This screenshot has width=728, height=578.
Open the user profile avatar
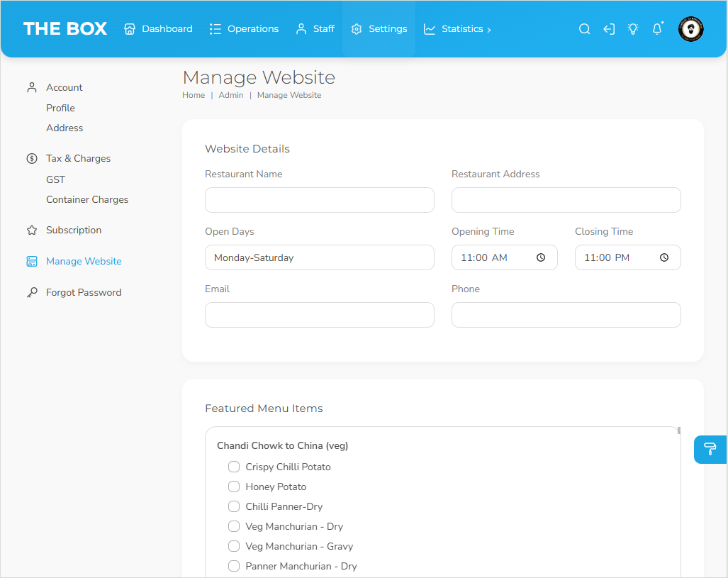690,29
